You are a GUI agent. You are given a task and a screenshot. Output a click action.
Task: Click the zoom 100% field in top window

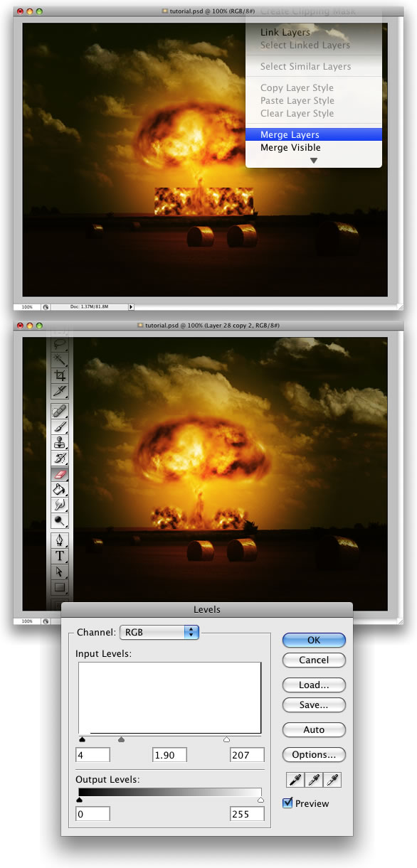tap(26, 307)
